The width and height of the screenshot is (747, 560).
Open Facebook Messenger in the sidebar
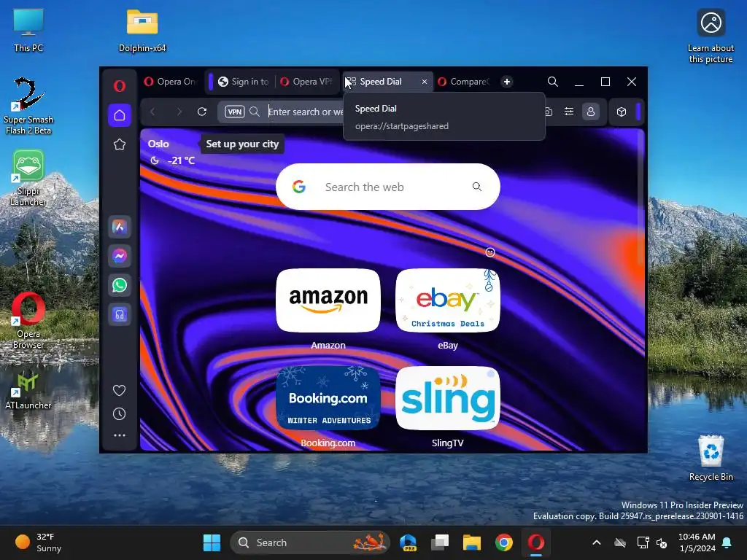(x=120, y=256)
